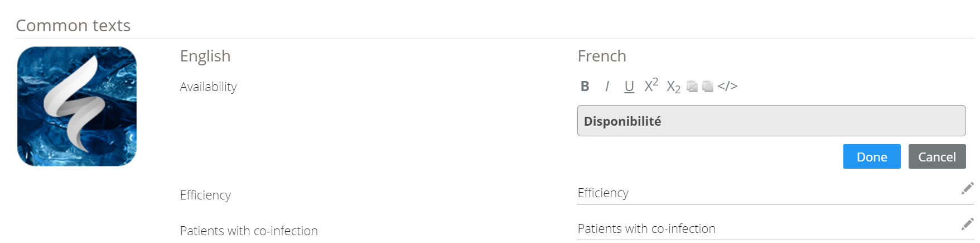Click the French Patients with co-infection text
Image resolution: width=980 pixels, height=243 pixels.
(646, 229)
